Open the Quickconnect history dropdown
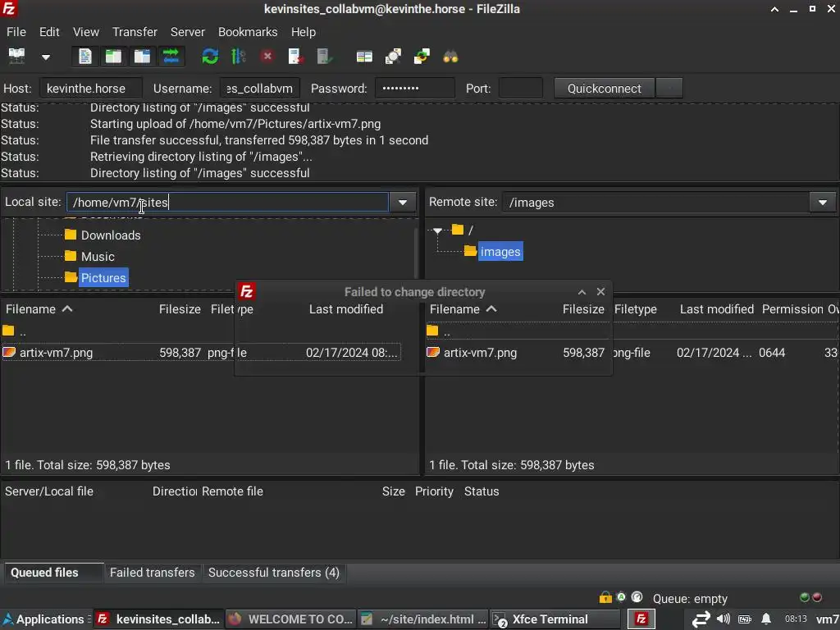Viewport: 840px width, 630px height. tap(669, 89)
